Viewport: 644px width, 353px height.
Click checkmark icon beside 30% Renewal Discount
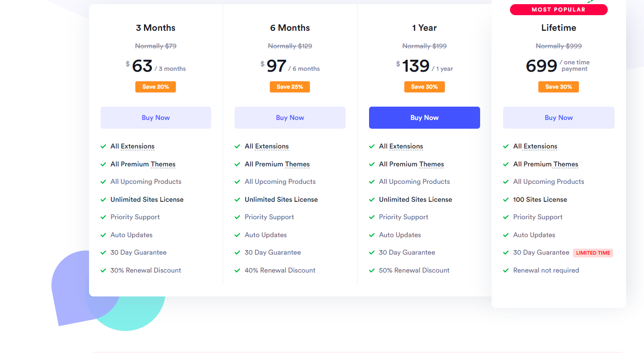[x=103, y=270]
